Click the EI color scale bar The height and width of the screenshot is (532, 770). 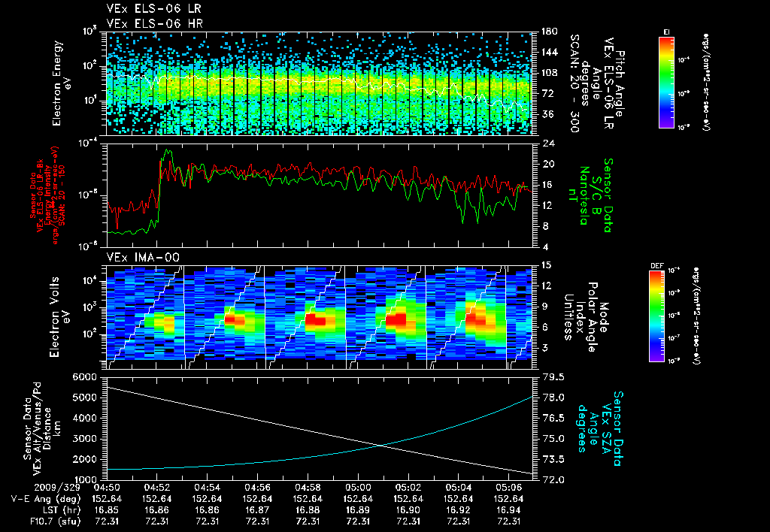point(666,83)
